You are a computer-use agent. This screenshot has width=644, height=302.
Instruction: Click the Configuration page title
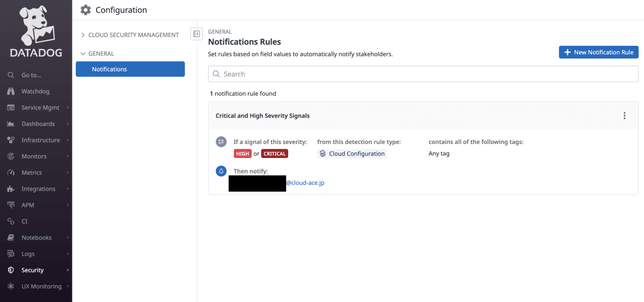point(121,10)
